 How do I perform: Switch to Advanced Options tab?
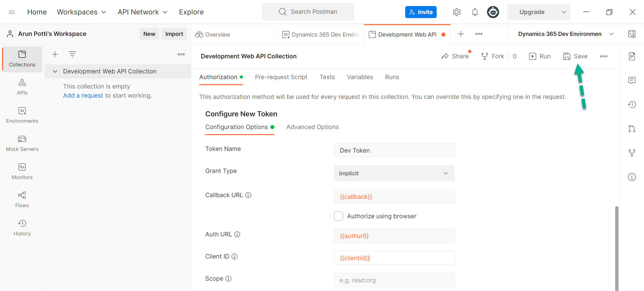pyautogui.click(x=313, y=127)
